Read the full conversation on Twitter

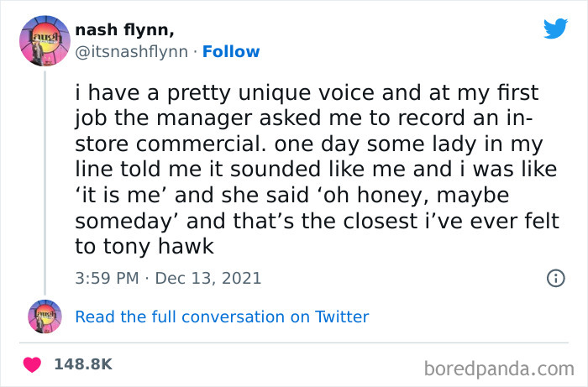(x=222, y=316)
